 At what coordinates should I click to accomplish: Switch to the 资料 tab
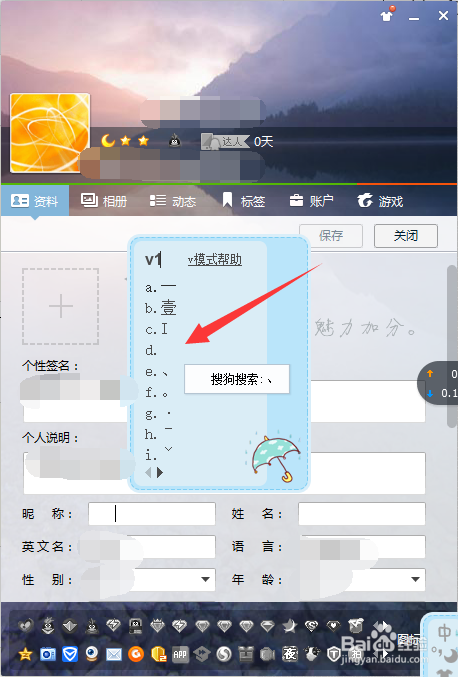tap(35, 201)
